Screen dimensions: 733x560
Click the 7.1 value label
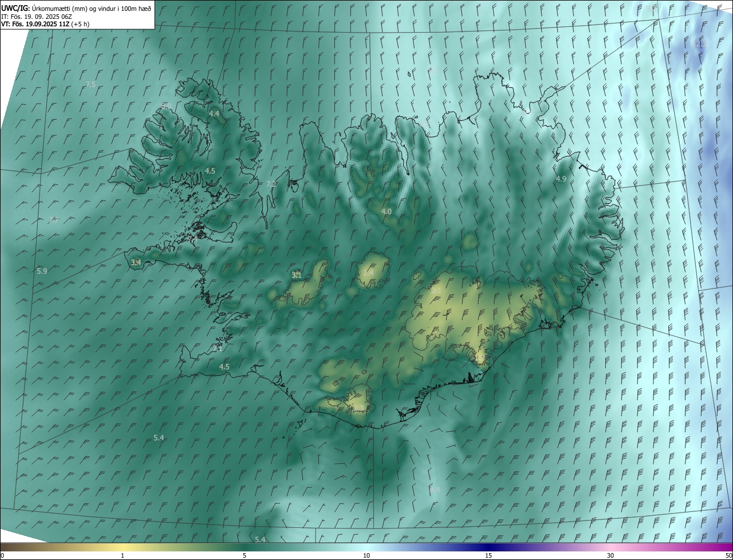tap(217, 348)
